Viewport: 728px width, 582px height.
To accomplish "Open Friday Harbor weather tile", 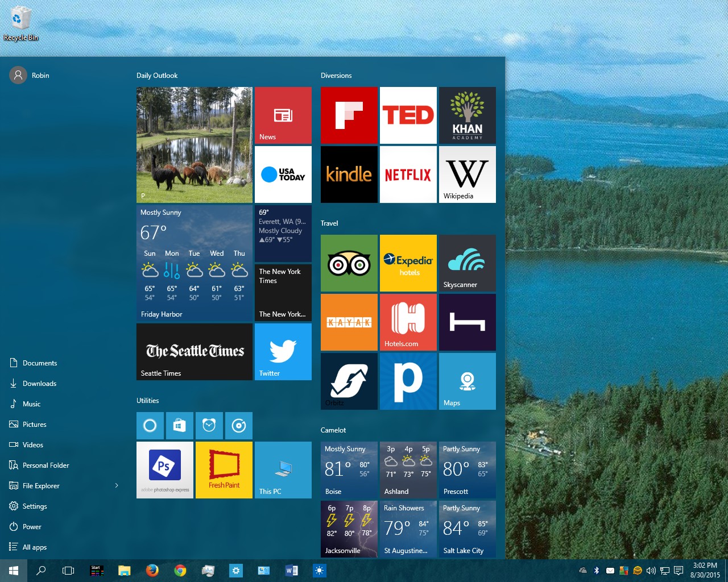I will 195,263.
